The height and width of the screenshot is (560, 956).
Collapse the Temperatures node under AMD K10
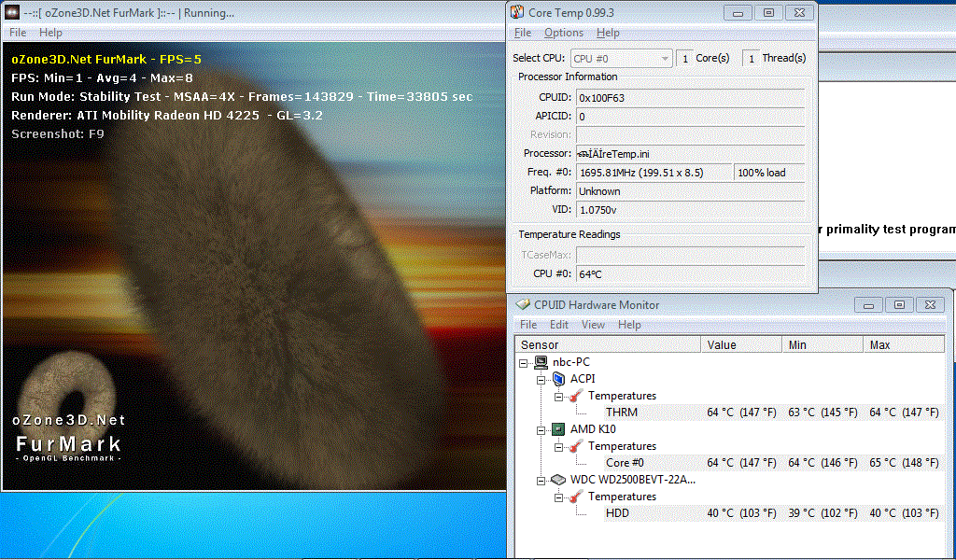[558, 447]
